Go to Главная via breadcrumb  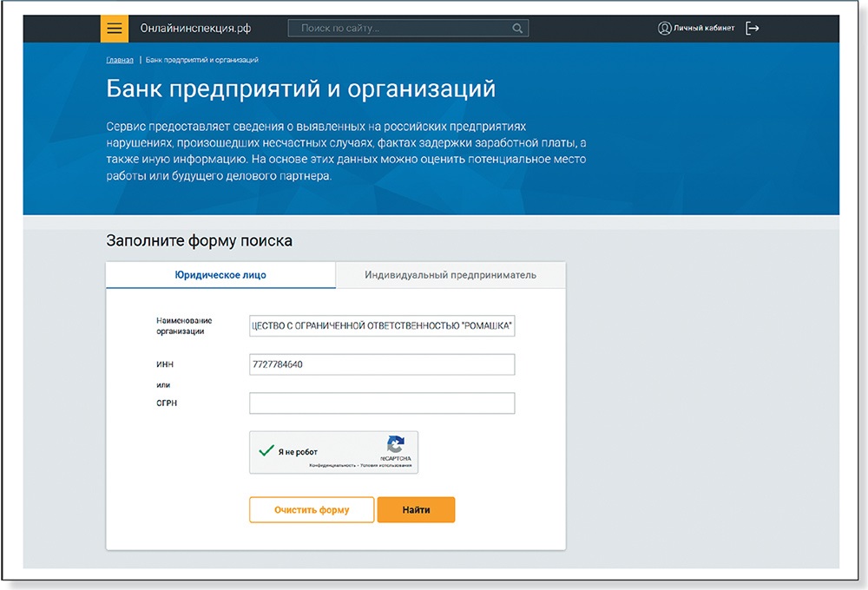pyautogui.click(x=120, y=60)
